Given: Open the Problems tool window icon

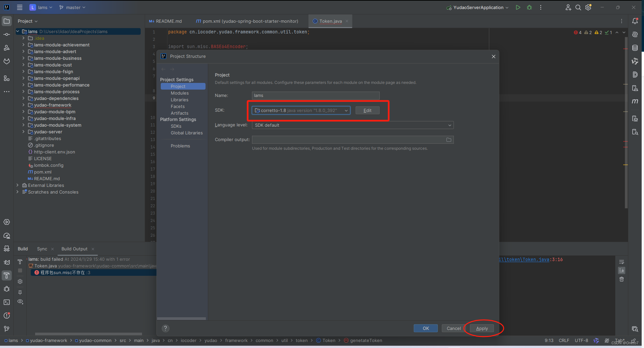Looking at the screenshot, I should pyautogui.click(x=7, y=316).
